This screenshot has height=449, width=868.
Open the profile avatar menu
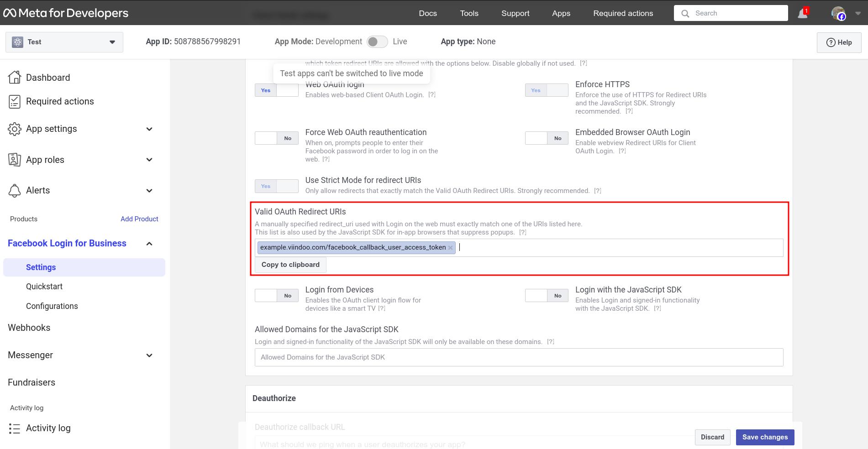(838, 14)
